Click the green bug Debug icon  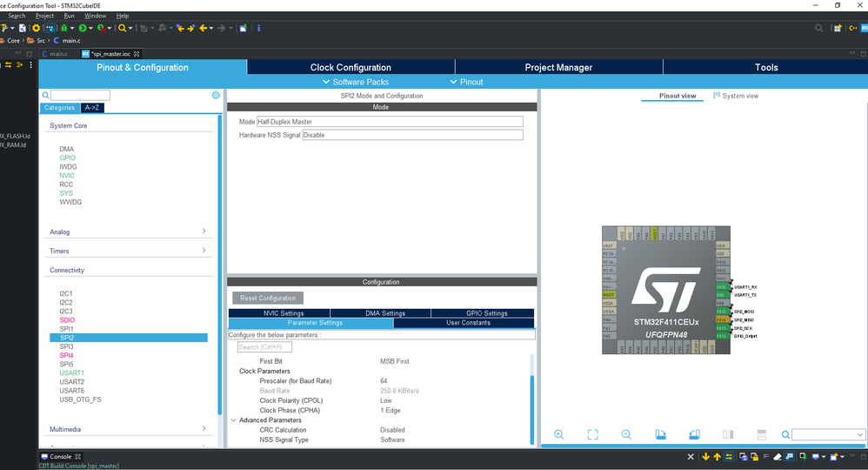pos(64,28)
